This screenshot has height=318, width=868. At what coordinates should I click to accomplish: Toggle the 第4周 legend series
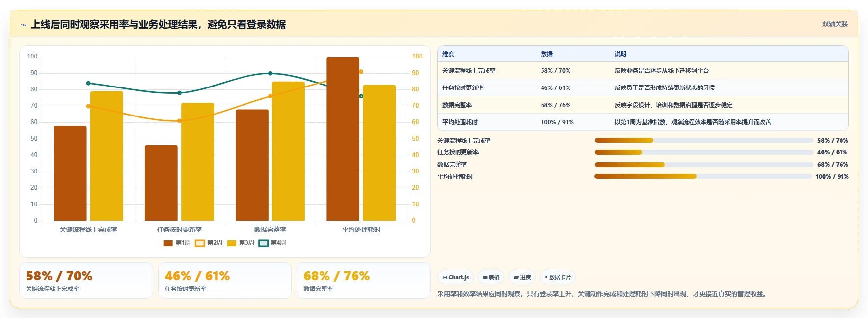272,243
